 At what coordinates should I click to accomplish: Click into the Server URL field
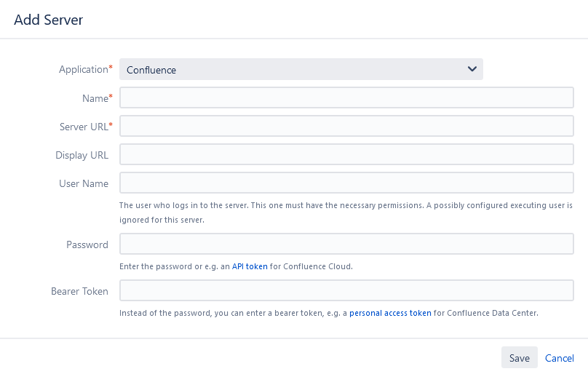tap(346, 126)
